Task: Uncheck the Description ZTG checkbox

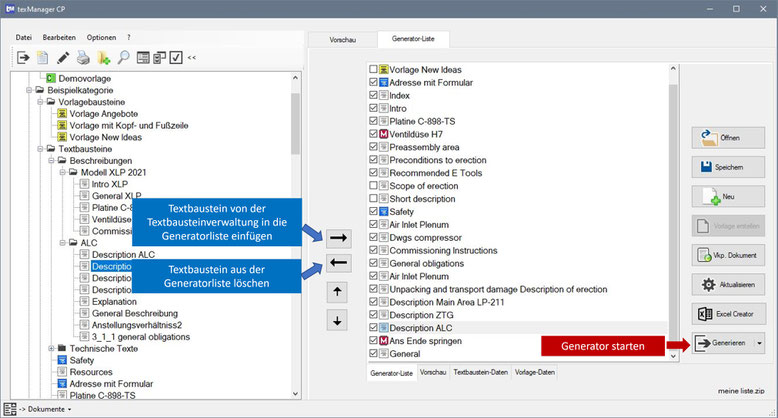Action: (x=373, y=314)
